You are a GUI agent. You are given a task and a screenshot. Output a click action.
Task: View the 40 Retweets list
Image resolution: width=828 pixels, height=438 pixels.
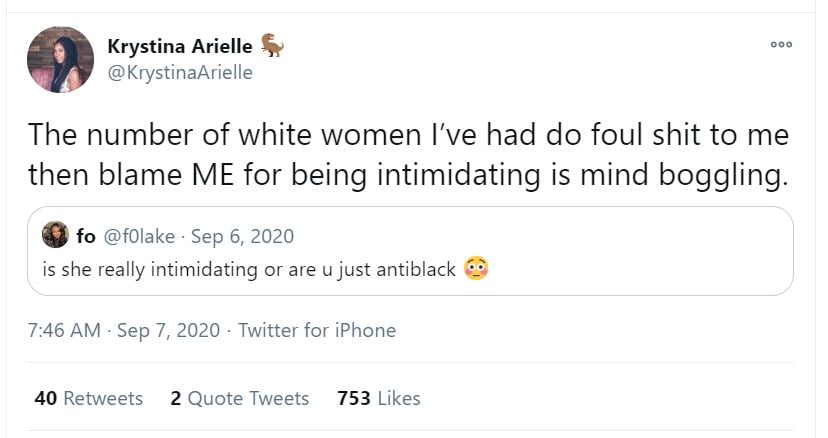pyautogui.click(x=88, y=398)
